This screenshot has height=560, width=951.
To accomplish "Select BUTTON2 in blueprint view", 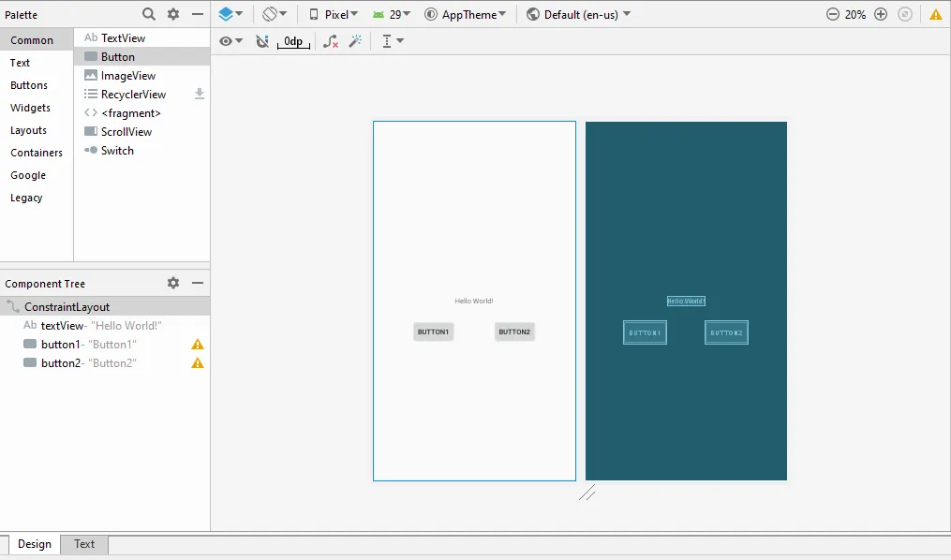I will [726, 332].
